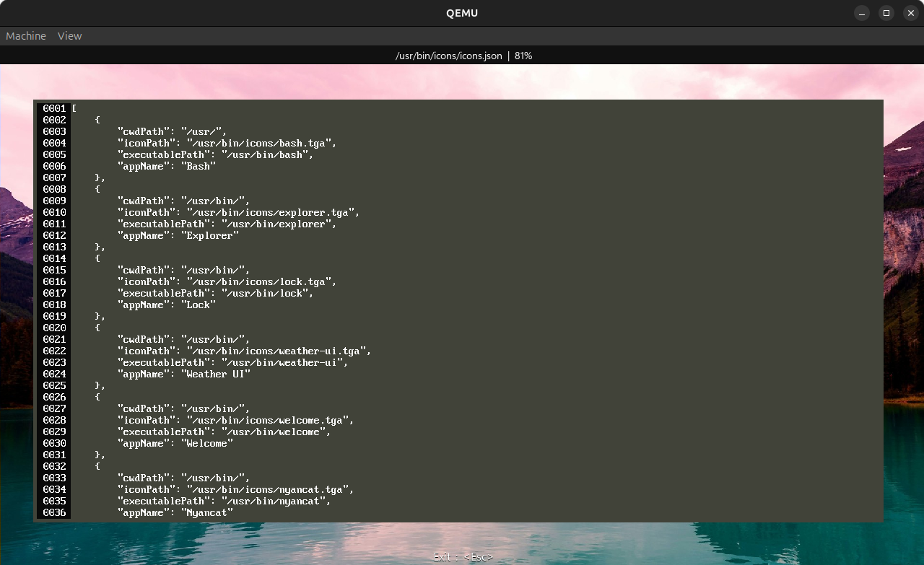
Task: Click the Exit Esc hint text
Action: coord(463,557)
